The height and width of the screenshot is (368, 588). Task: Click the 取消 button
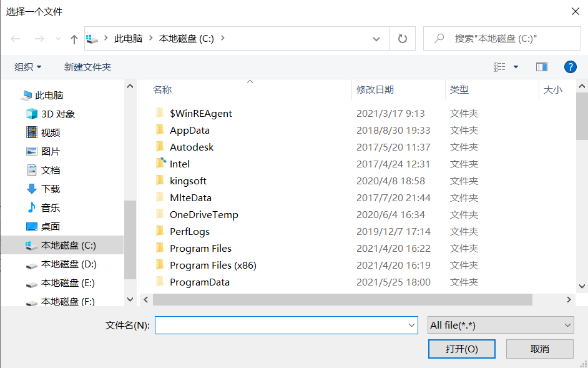coord(540,349)
